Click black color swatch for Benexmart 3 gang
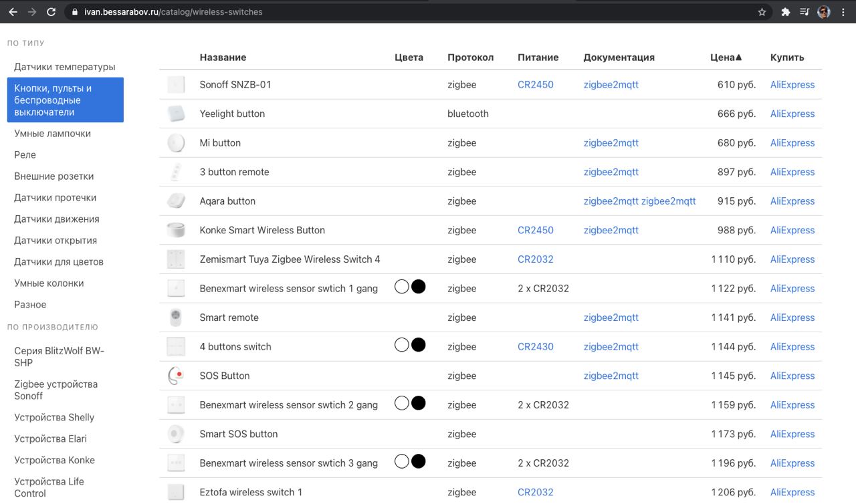 tap(418, 461)
